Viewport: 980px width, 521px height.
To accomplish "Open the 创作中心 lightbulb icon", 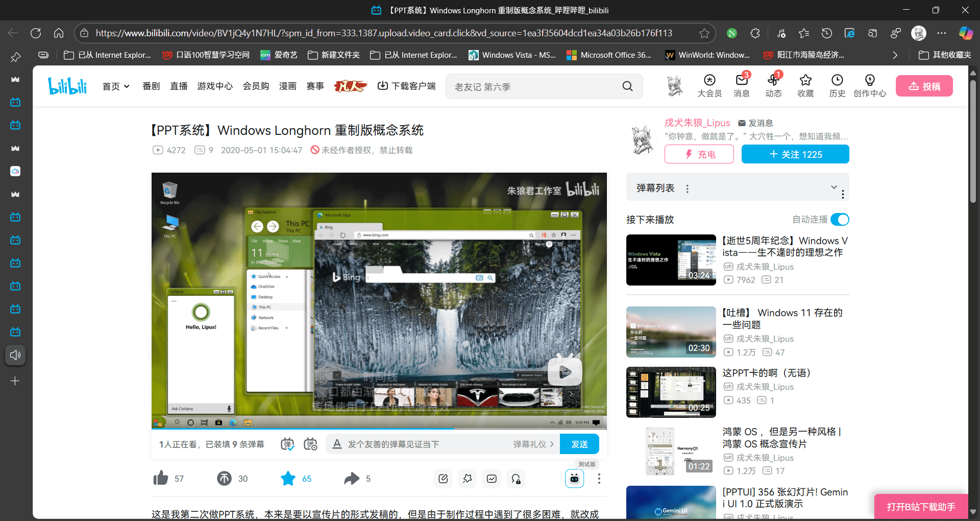I will [x=870, y=86].
